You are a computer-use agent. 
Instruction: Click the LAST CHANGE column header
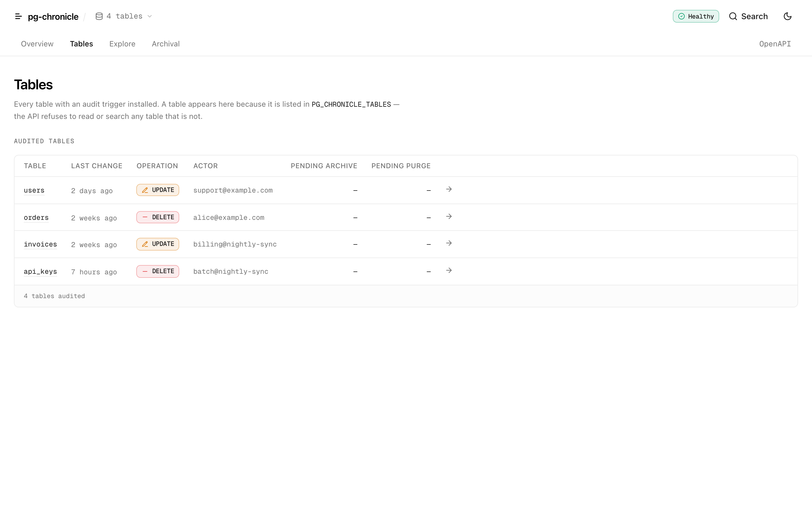[x=97, y=166]
